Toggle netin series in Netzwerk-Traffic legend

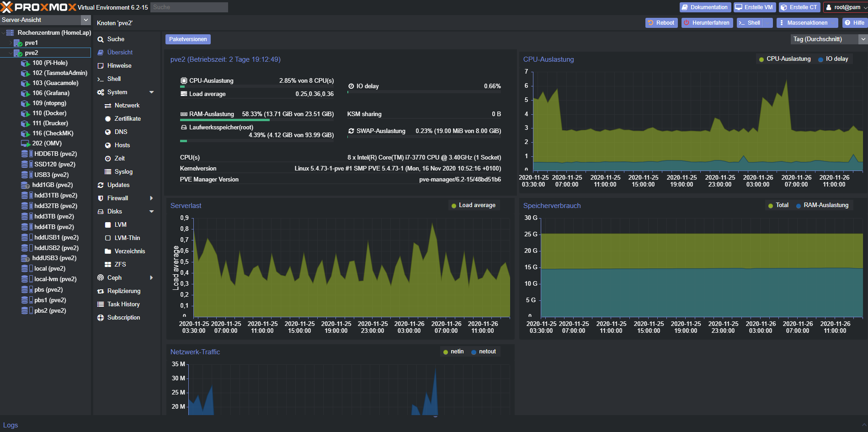point(453,352)
